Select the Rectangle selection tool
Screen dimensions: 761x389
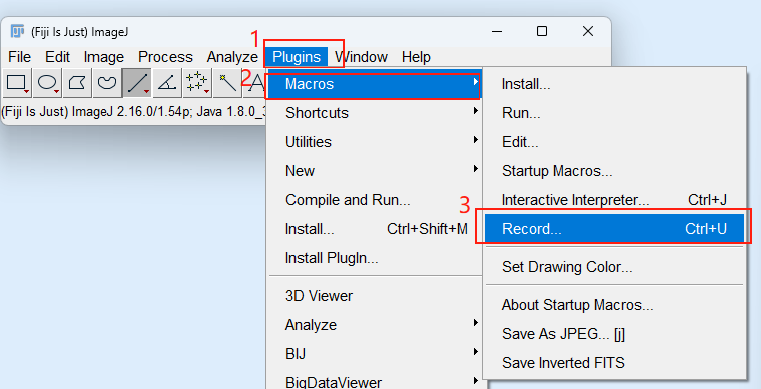coord(17,83)
